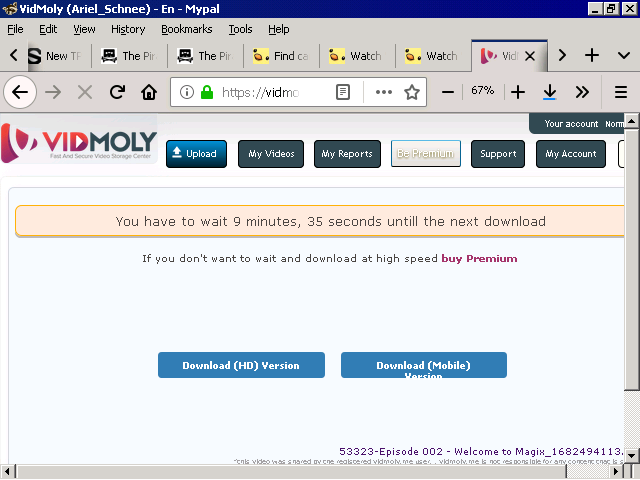The image size is (640, 480).
Task: Reload the page with the refresh icon
Action: 117,92
